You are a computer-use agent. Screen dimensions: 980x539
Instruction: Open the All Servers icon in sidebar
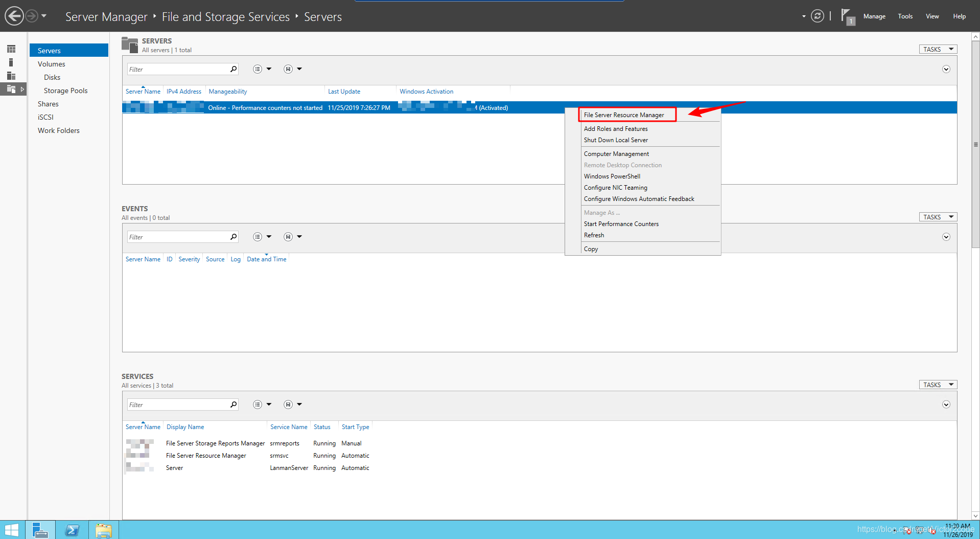point(11,77)
